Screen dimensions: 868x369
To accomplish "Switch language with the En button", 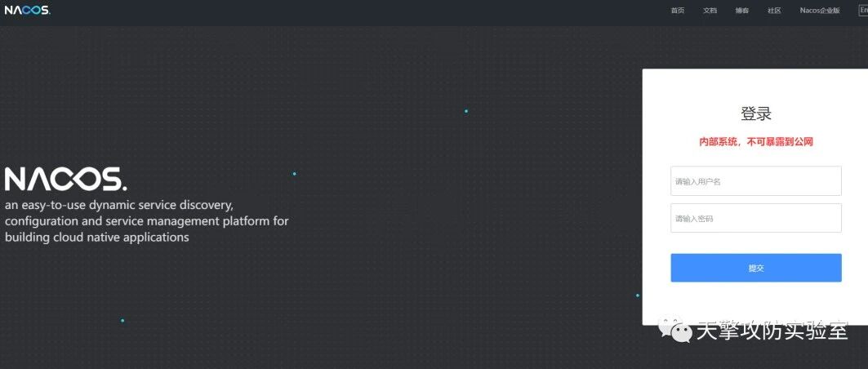I will (862, 10).
